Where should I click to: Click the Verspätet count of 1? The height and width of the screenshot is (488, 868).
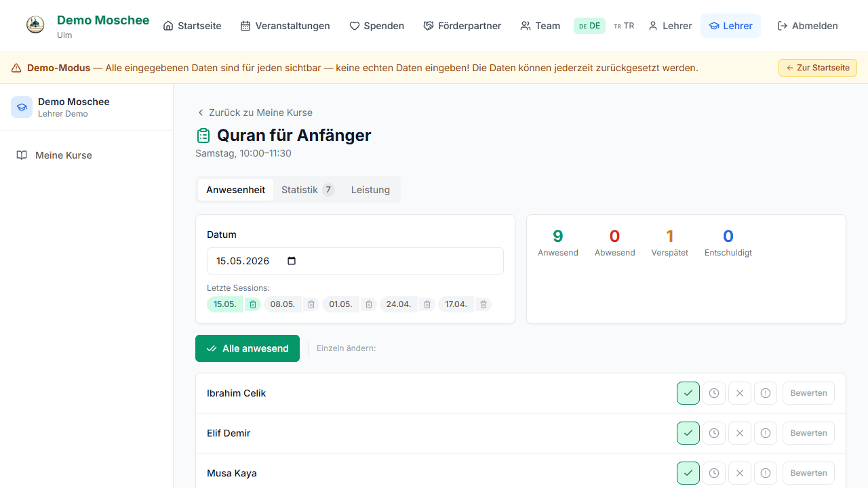[670, 236]
